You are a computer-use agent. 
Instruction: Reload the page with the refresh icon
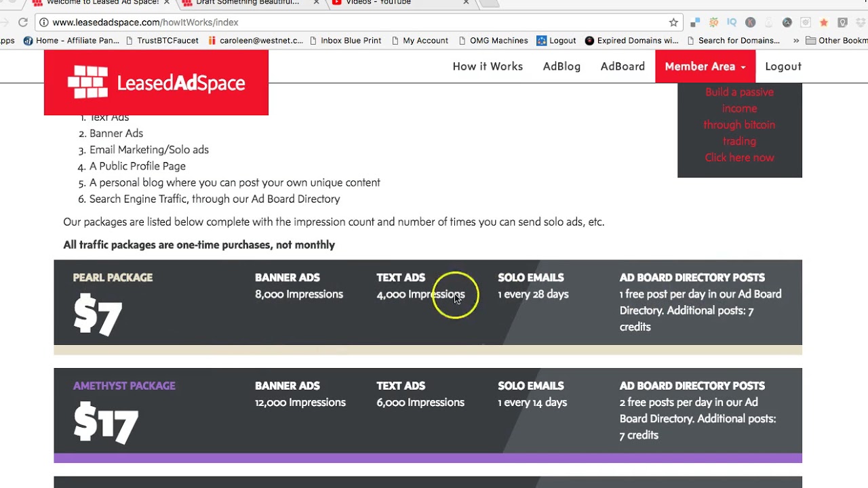tap(22, 22)
